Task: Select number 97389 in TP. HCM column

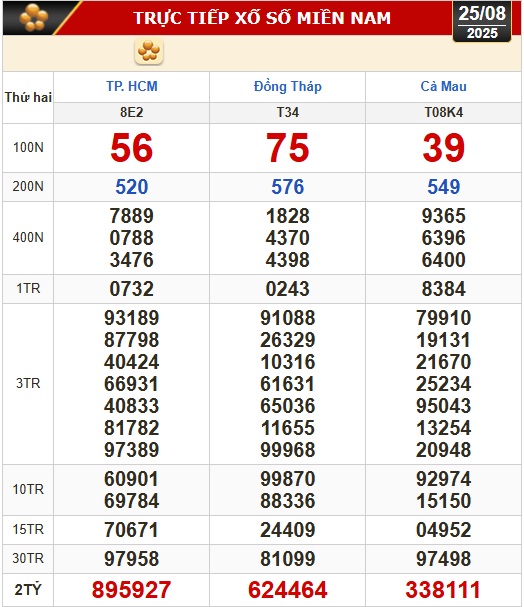Action: 132,450
